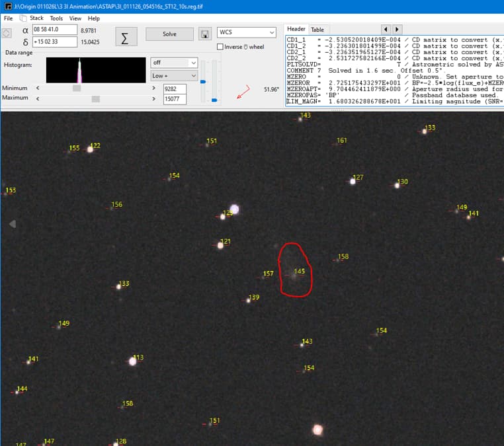504x446 pixels.
Task: Click the north arrow orientation indicator
Action: click(243, 93)
